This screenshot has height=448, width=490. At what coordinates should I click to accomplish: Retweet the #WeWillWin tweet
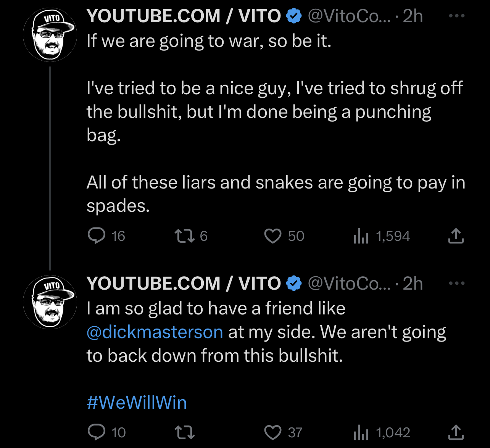tap(184, 432)
